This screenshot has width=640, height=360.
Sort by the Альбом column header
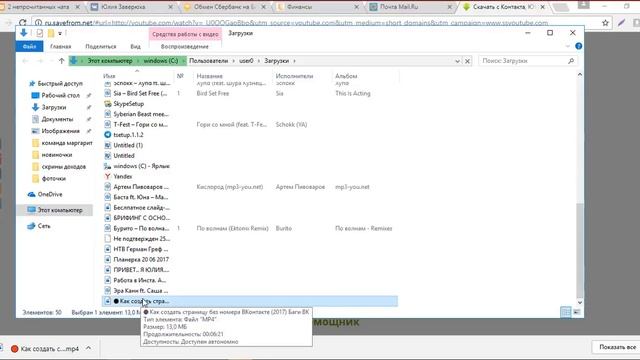coord(346,76)
